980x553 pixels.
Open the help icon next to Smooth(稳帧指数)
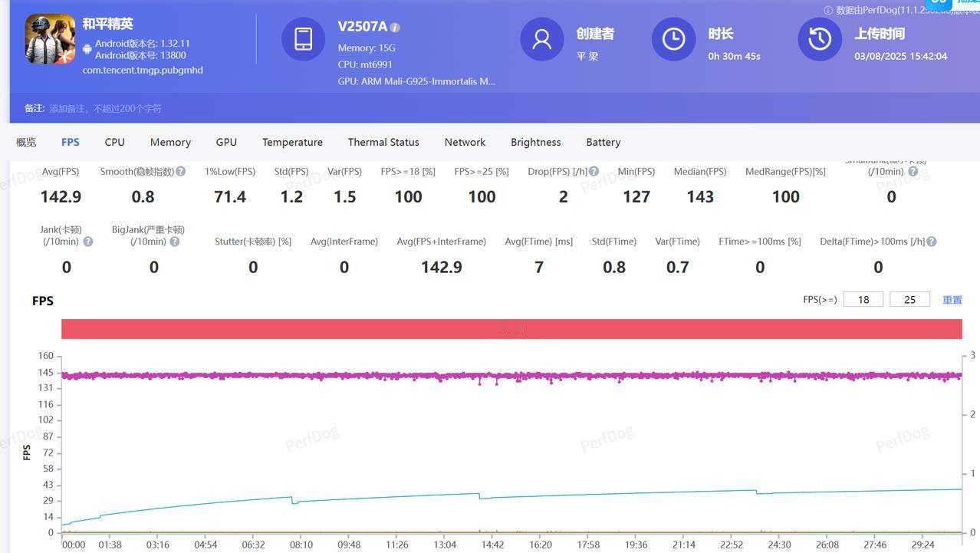coord(181,171)
